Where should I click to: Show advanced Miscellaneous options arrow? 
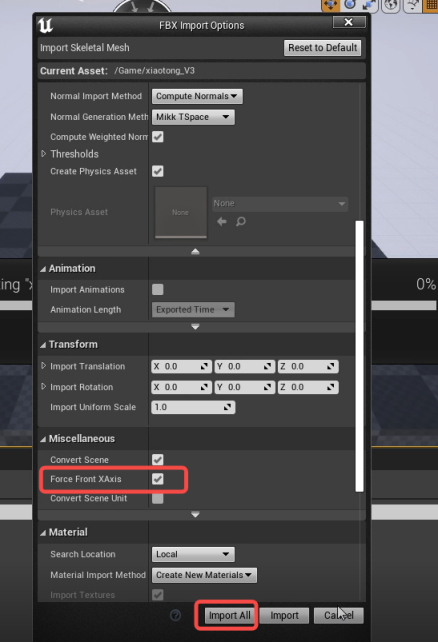(195, 514)
